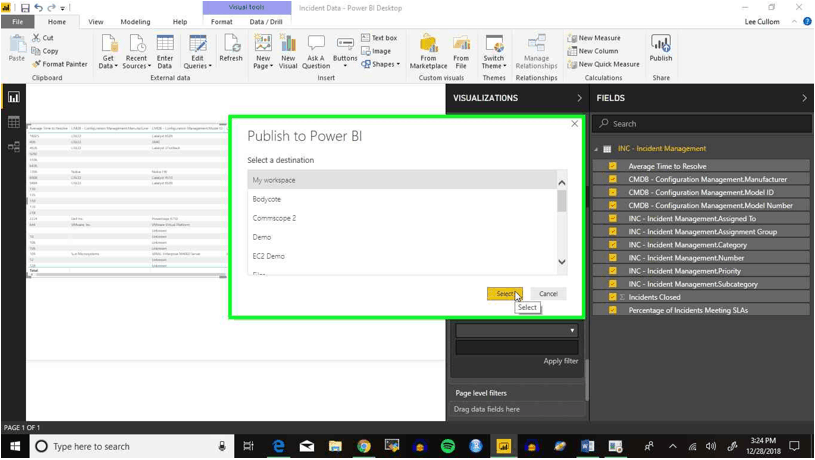Image resolution: width=815 pixels, height=460 pixels.
Task: Click Cut in the Clipboard group
Action: pyautogui.click(x=43, y=38)
